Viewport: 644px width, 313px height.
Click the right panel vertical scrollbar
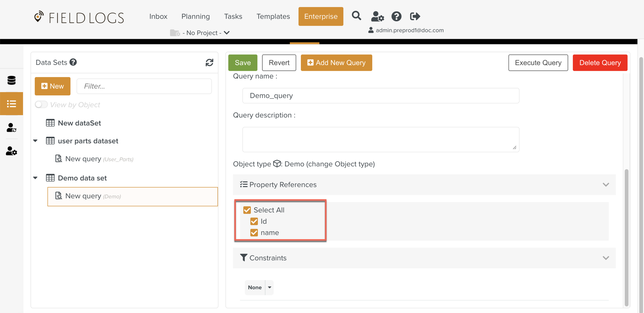pos(626,237)
